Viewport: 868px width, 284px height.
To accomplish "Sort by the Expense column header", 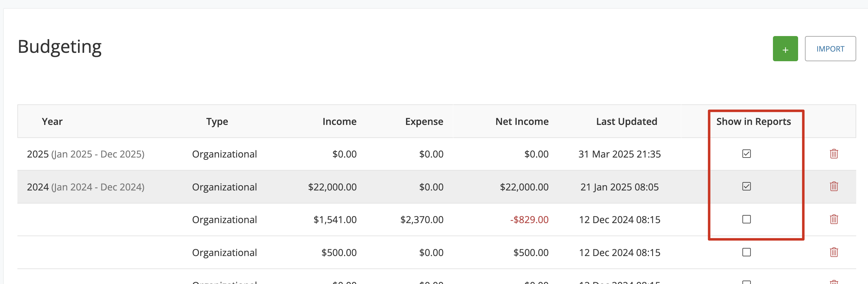I will (424, 121).
